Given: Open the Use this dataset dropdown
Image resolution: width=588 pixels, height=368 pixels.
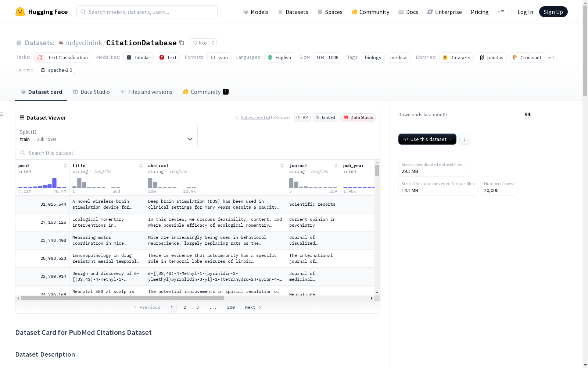Looking at the screenshot, I should pyautogui.click(x=427, y=139).
